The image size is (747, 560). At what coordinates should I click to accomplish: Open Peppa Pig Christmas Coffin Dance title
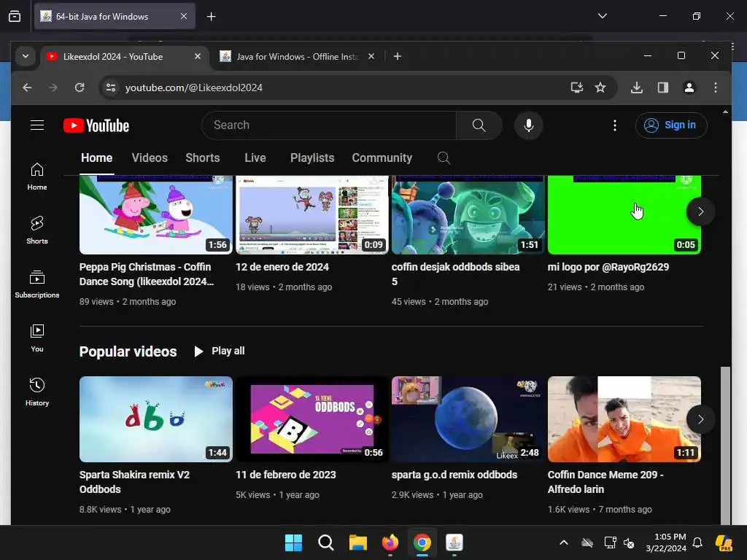[x=147, y=274]
